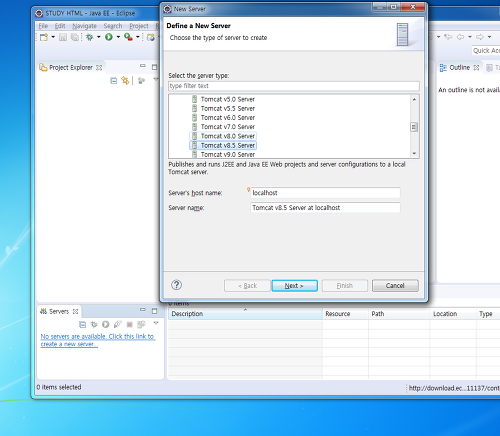Open the File menu in Eclipse

[43, 26]
